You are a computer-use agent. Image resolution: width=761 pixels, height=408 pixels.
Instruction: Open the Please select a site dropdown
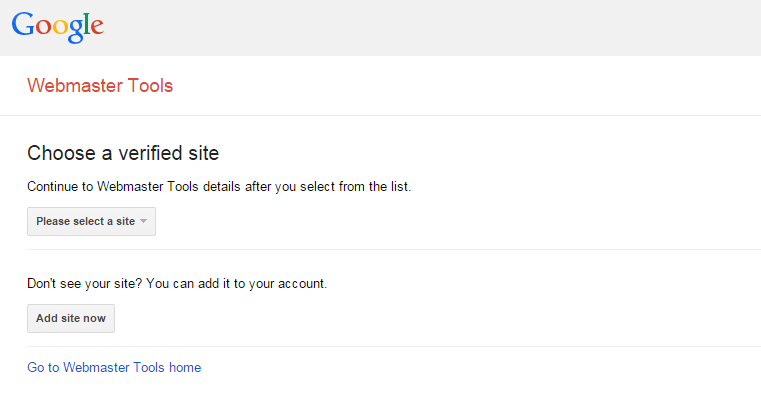(x=91, y=221)
